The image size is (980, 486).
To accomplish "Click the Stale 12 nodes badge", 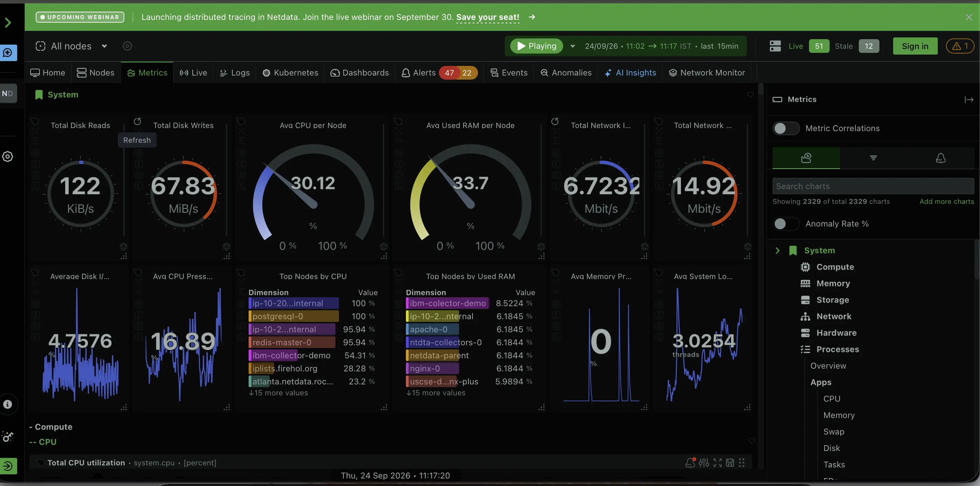I will [x=868, y=46].
